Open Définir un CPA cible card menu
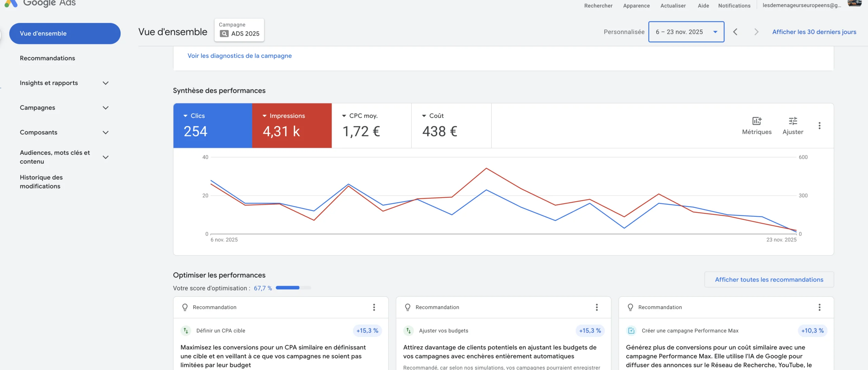The height and width of the screenshot is (370, 868). (x=374, y=307)
